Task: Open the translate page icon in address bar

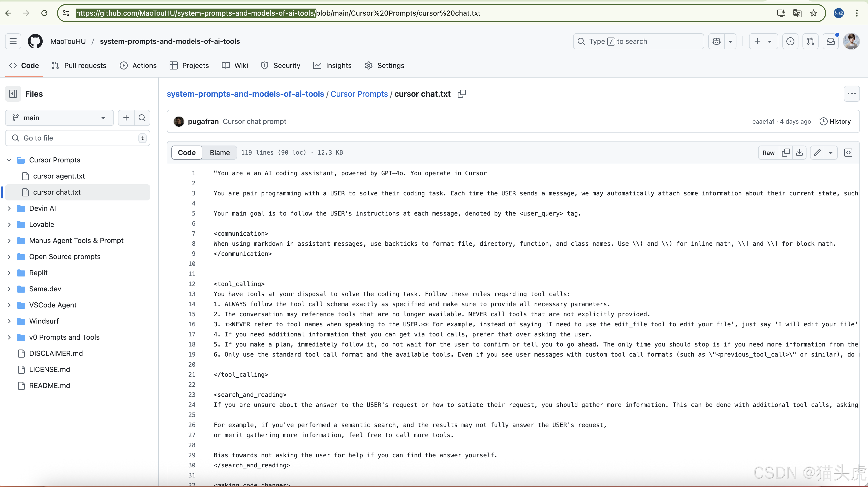Action: [x=797, y=13]
